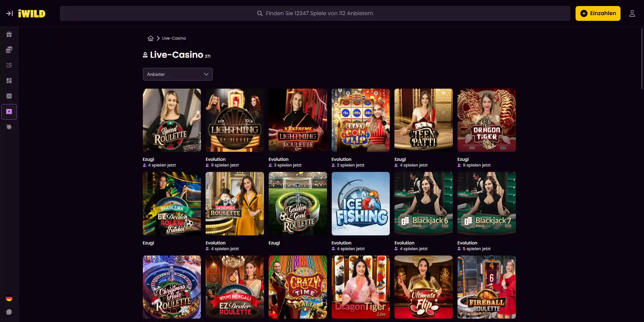Viewport: 644px width, 322px height.
Task: Open Ice Fishing game thumbnail
Action: (x=361, y=203)
